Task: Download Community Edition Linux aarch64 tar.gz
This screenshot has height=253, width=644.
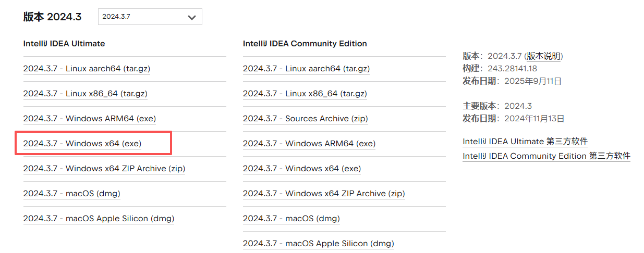Action: click(306, 69)
